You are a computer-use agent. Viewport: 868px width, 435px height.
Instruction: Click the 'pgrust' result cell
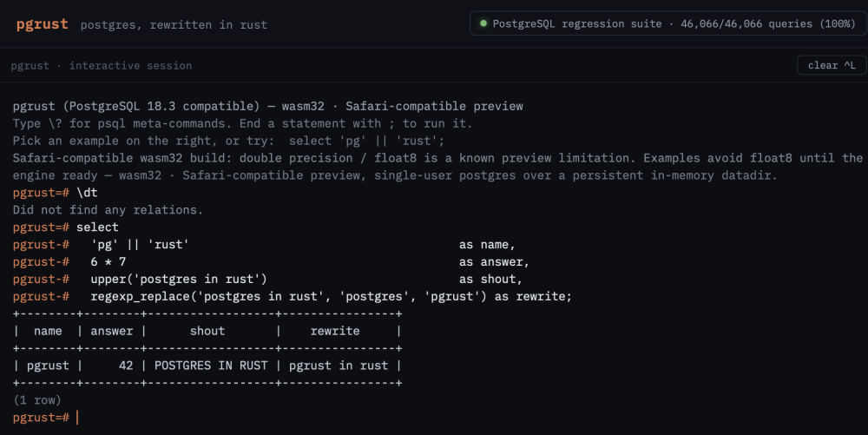48,366
